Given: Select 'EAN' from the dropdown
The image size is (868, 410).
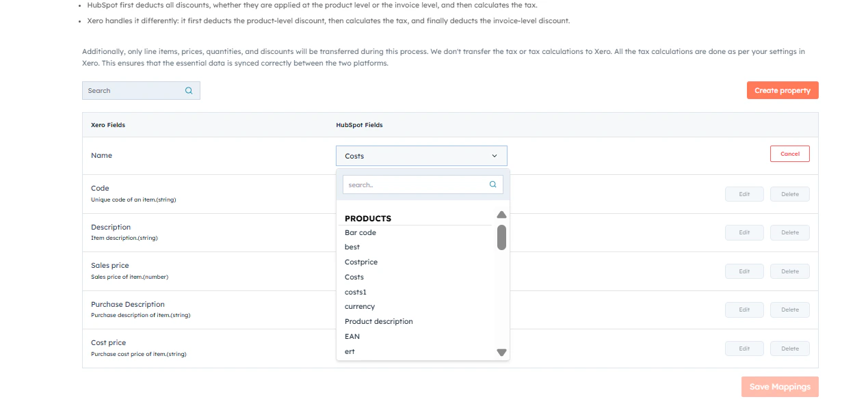Looking at the screenshot, I should click(x=352, y=336).
